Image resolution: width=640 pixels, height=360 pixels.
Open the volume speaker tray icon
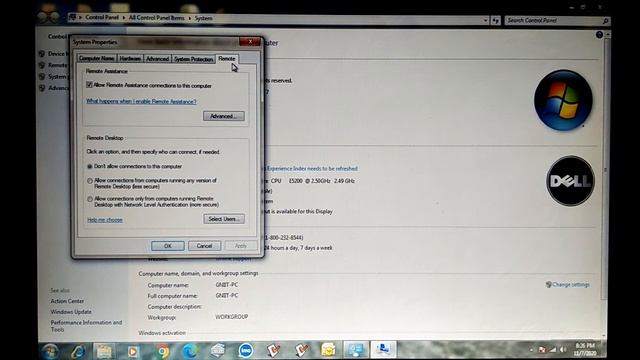(x=563, y=350)
